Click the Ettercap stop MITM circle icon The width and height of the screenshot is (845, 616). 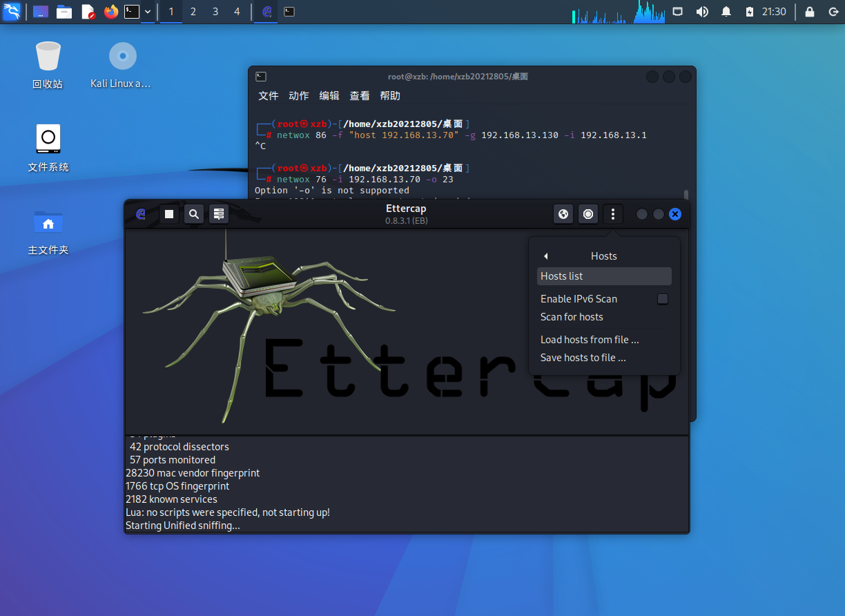(x=588, y=214)
